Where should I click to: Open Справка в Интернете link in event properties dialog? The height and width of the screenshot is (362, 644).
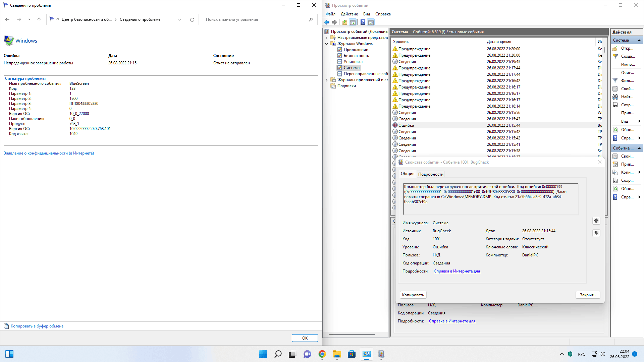click(x=457, y=271)
